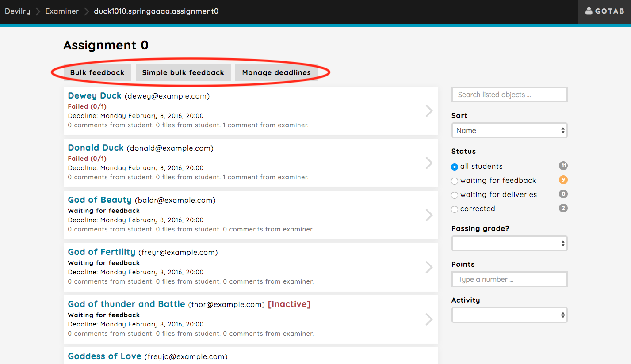Click the user icon beside GOTAB
The height and width of the screenshot is (364, 631).
tap(589, 11)
